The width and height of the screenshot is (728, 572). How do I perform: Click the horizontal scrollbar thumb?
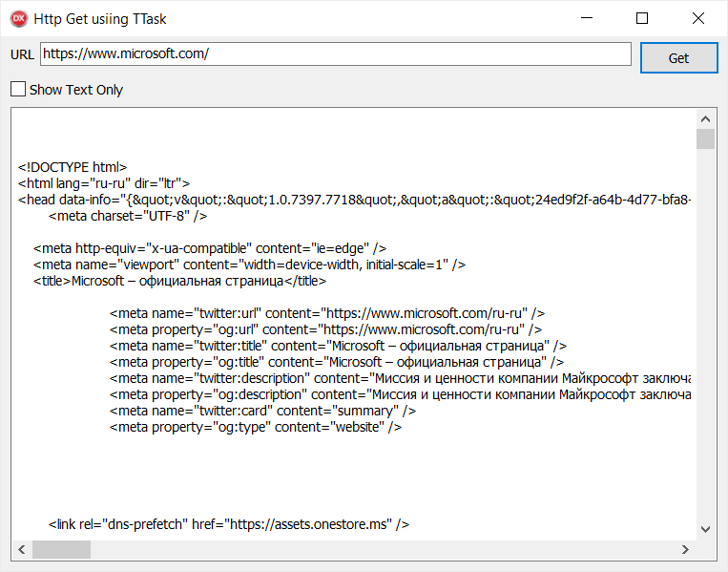(61, 550)
